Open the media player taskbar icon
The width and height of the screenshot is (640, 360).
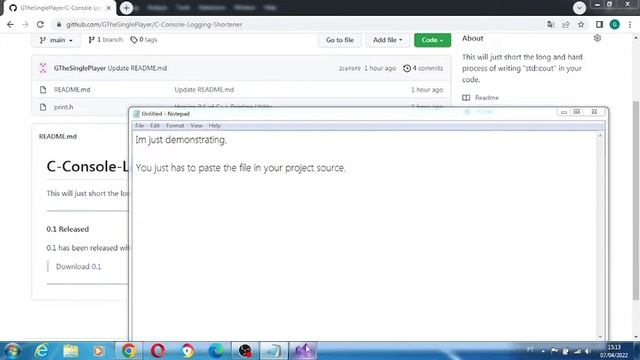(x=99, y=351)
